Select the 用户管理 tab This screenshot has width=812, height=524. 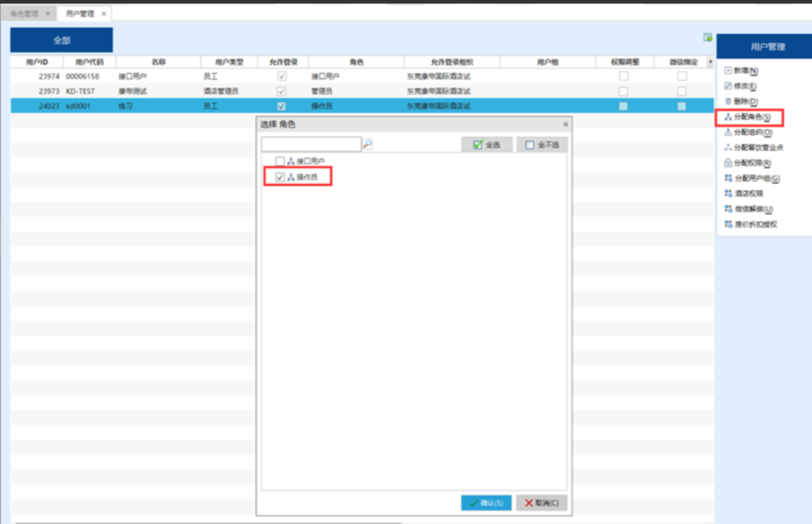point(79,14)
